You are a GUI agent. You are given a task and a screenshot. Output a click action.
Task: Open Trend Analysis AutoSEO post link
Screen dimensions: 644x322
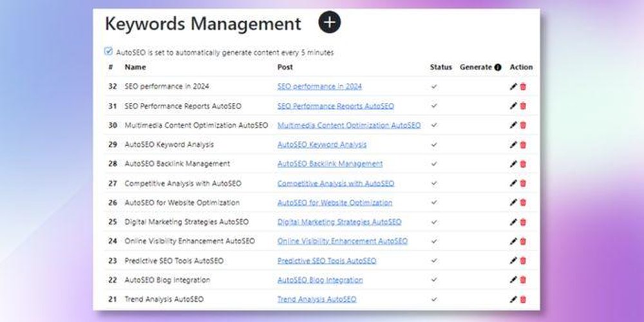tap(317, 299)
